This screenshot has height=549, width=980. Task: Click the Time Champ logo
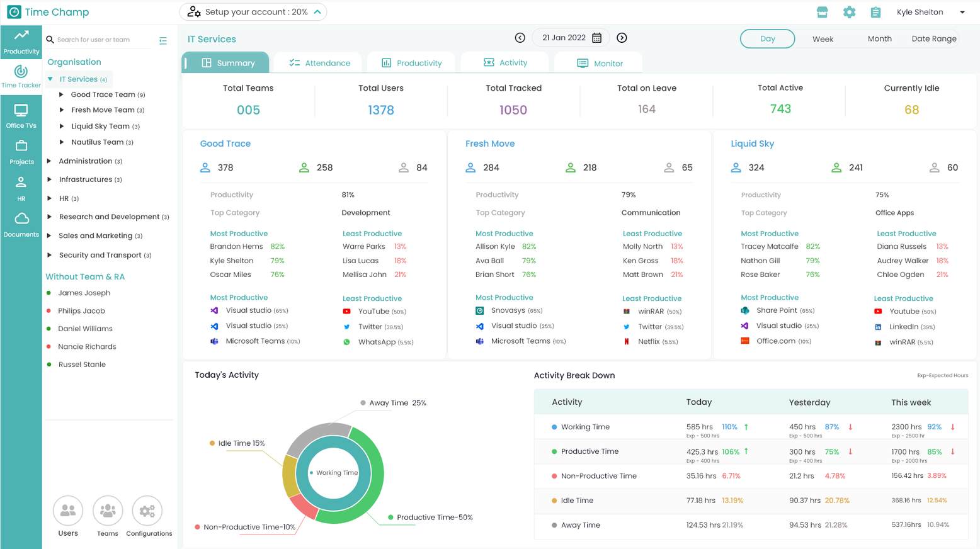tap(48, 12)
